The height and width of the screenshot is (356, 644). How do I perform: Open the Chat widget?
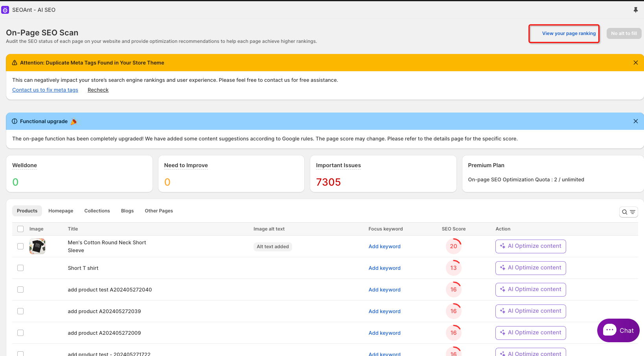coord(618,330)
